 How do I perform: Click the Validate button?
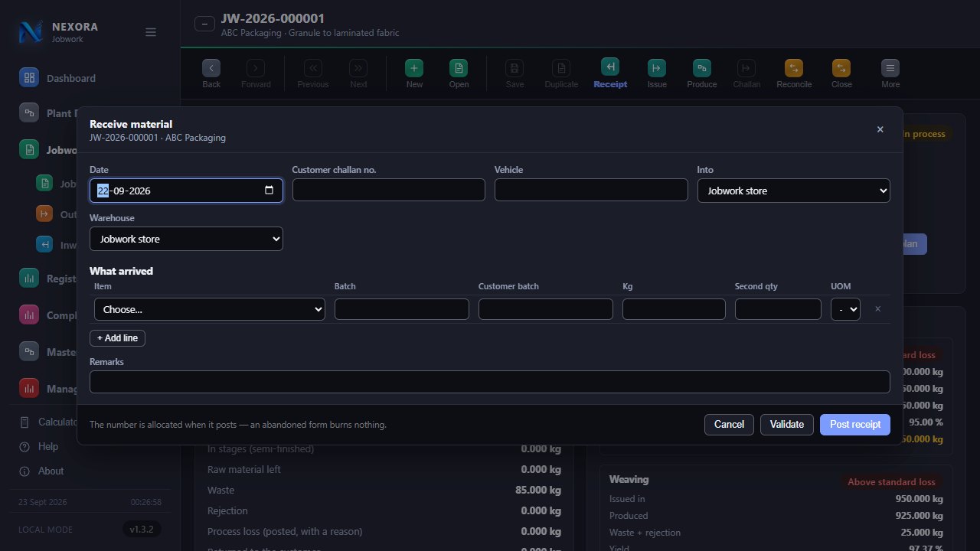tap(787, 425)
